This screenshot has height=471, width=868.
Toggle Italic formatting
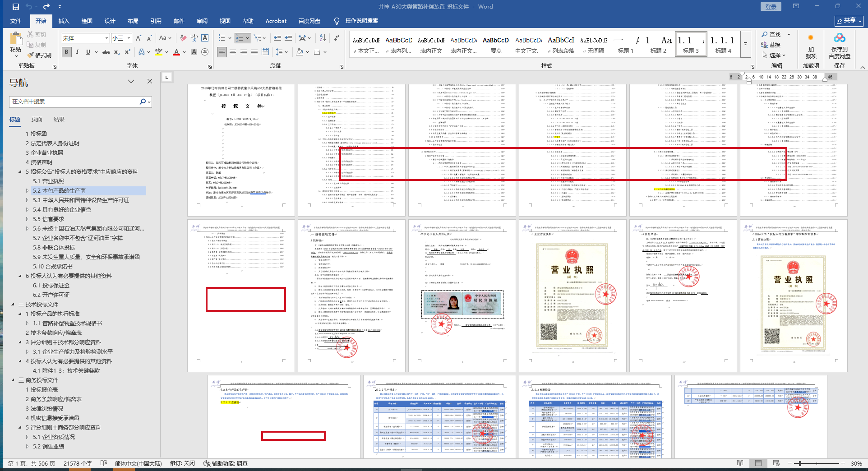pyautogui.click(x=77, y=52)
